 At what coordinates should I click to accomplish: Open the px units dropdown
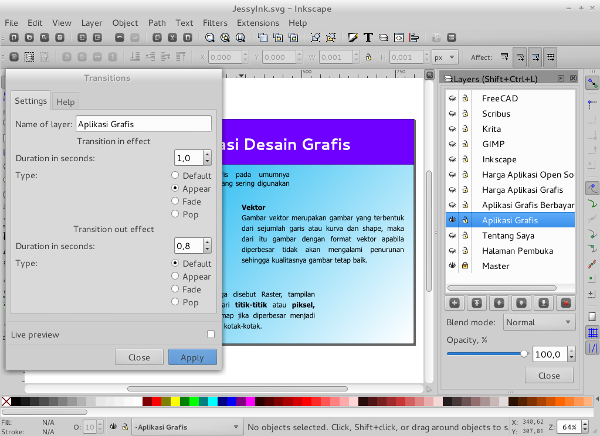coord(445,57)
